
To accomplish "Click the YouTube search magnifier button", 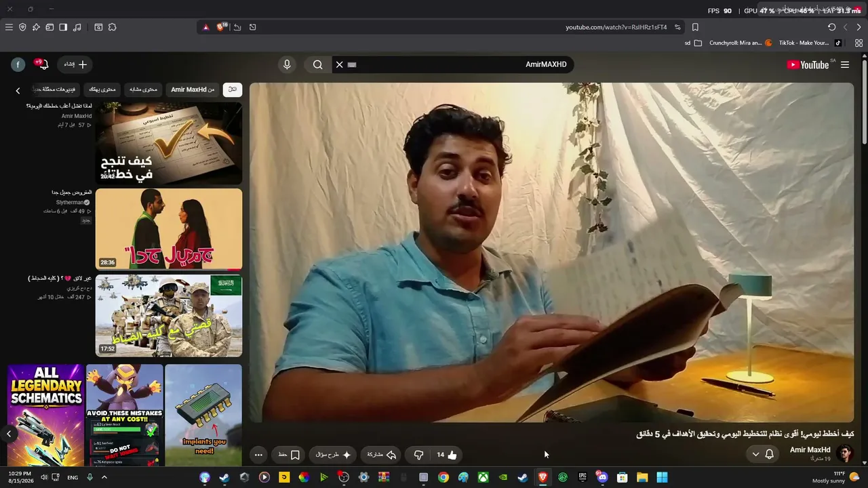I will click(317, 64).
